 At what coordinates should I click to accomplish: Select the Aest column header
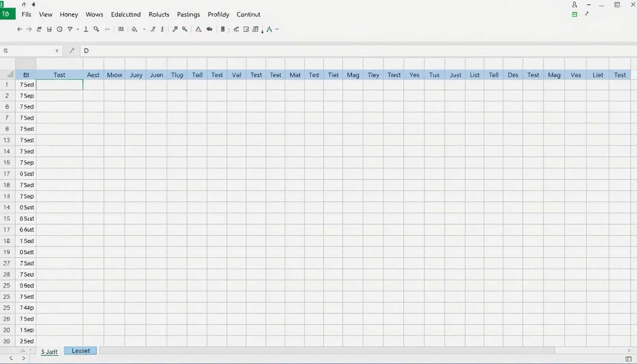pos(93,75)
